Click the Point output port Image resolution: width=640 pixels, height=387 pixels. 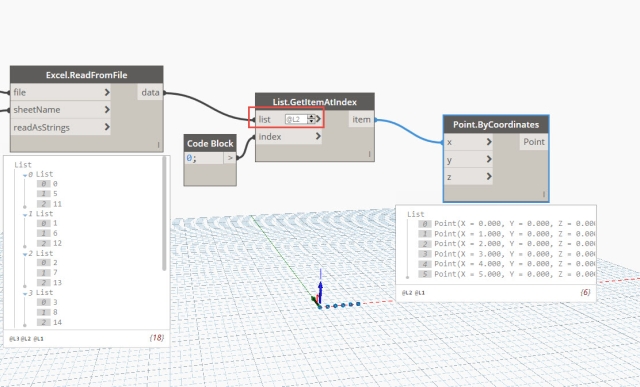pos(534,142)
